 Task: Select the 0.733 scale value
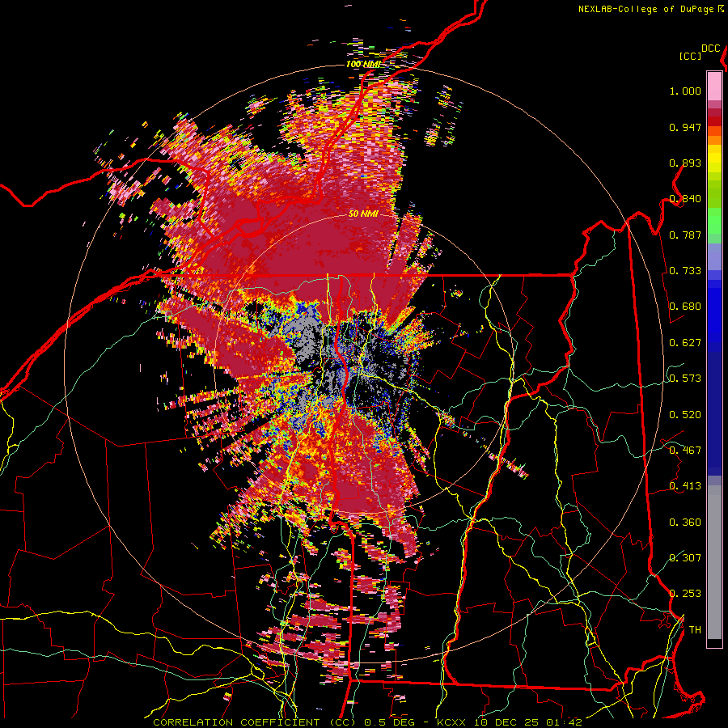[685, 271]
